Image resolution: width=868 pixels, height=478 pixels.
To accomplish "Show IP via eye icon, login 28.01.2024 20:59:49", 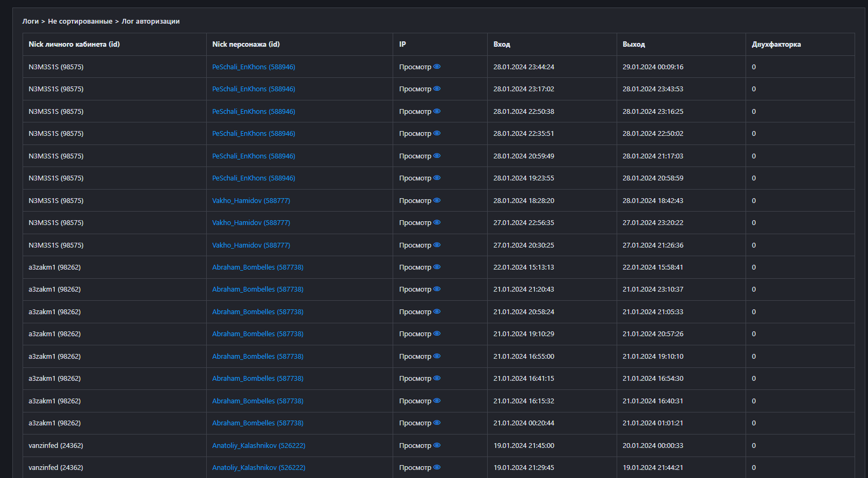I will click(x=437, y=156).
